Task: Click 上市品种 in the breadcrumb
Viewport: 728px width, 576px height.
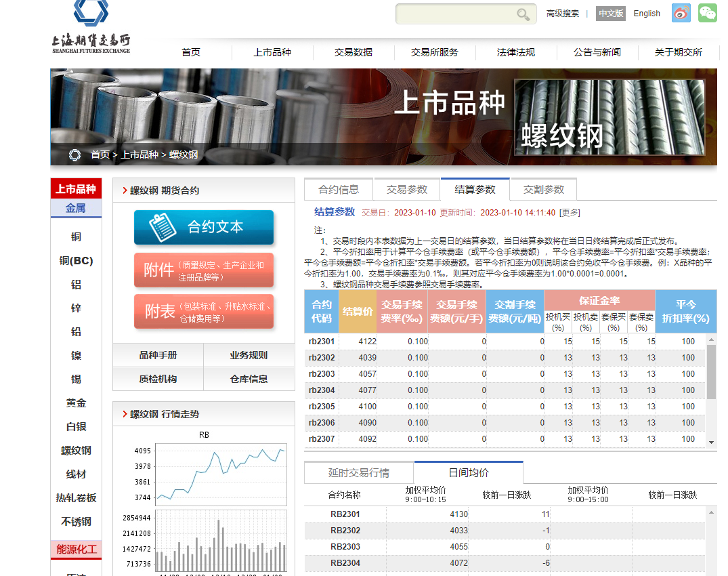Action: pyautogui.click(x=140, y=155)
